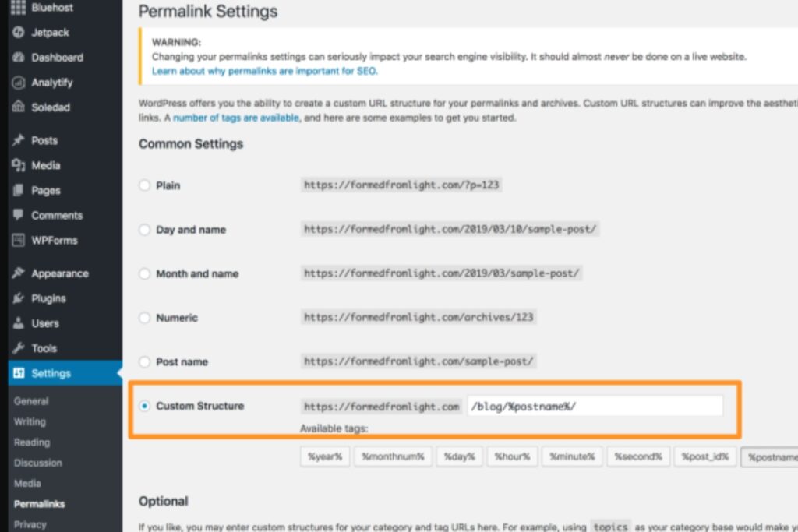The height and width of the screenshot is (532, 798).
Task: Click the Bluehost grid icon
Action: (x=19, y=7)
